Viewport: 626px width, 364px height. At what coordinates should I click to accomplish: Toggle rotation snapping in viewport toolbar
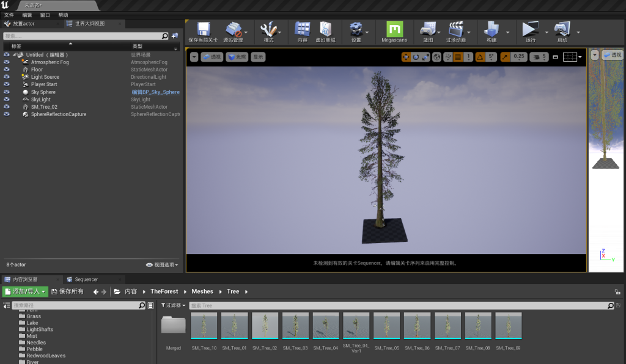pos(480,57)
